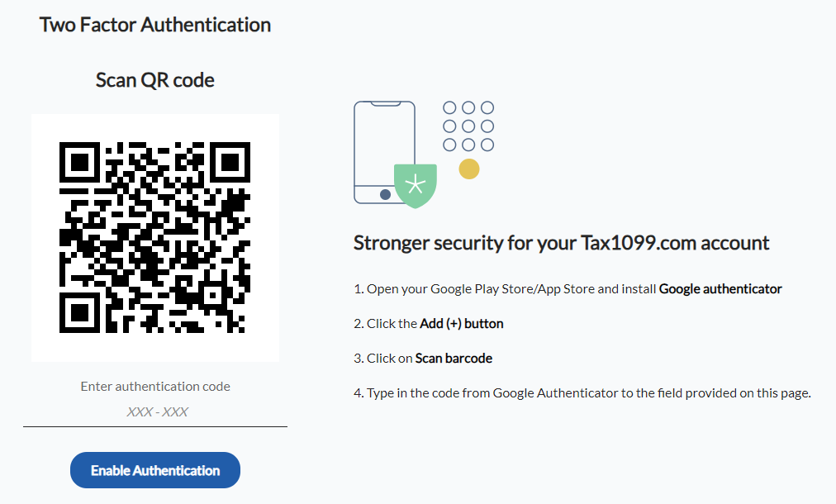Click the yellow dot below the keypad
Image resolution: width=836 pixels, height=504 pixels.
[469, 169]
